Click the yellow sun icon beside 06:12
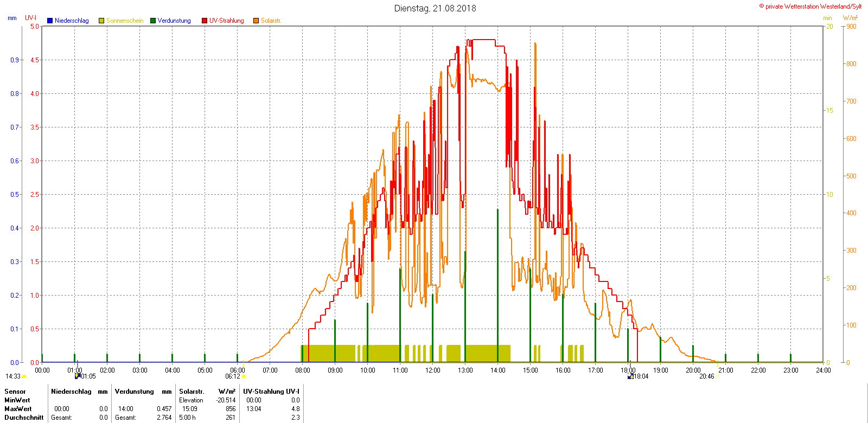This screenshot has width=868, height=423. coord(243,376)
